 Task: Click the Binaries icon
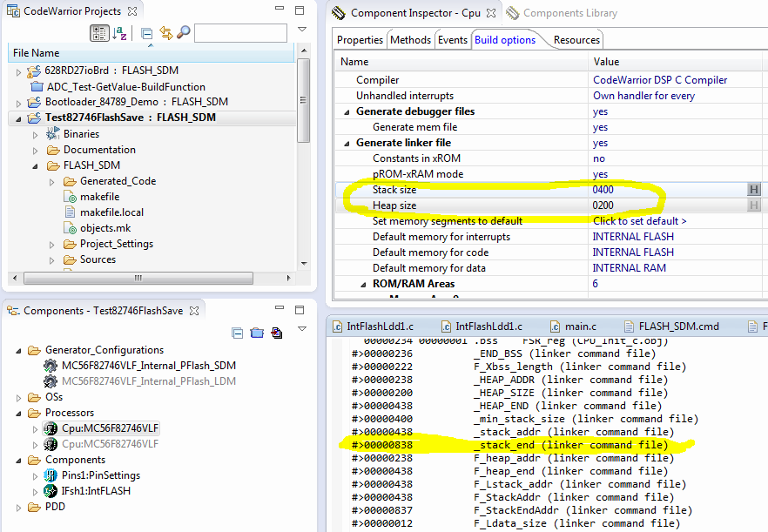(x=53, y=133)
